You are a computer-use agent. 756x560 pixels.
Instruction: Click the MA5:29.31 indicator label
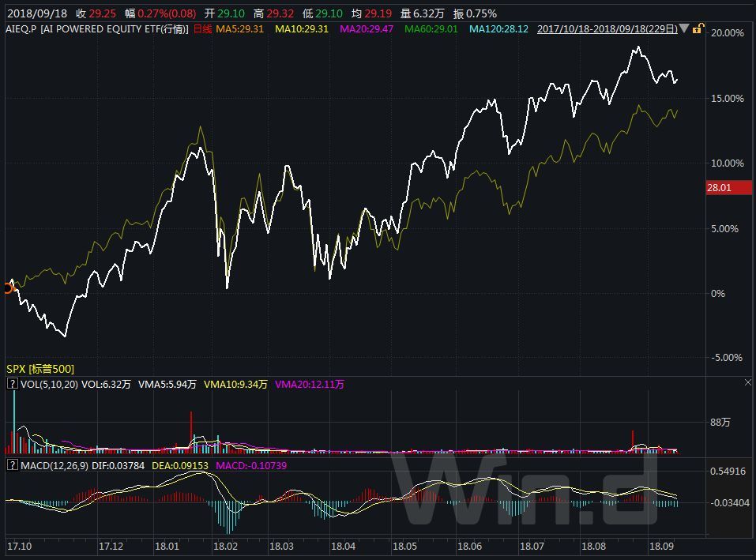[x=239, y=29]
